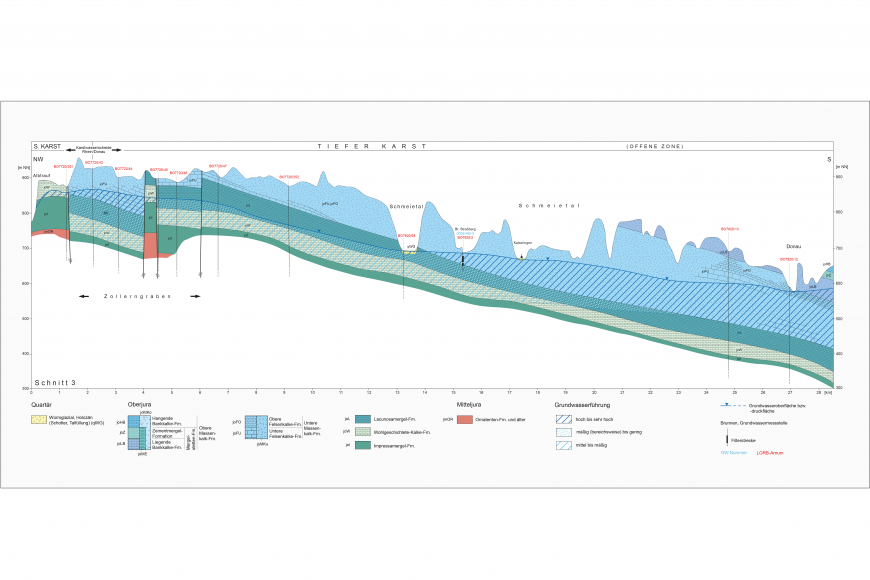
Task: Select the Lacunosamergel-Fm. legend swatch
Action: (362, 420)
